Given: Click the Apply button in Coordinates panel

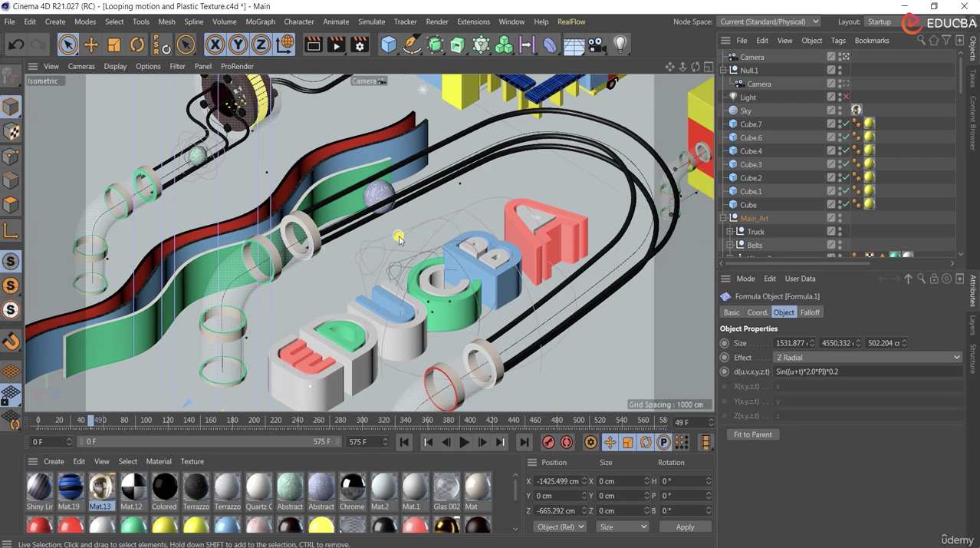Looking at the screenshot, I should [x=685, y=527].
